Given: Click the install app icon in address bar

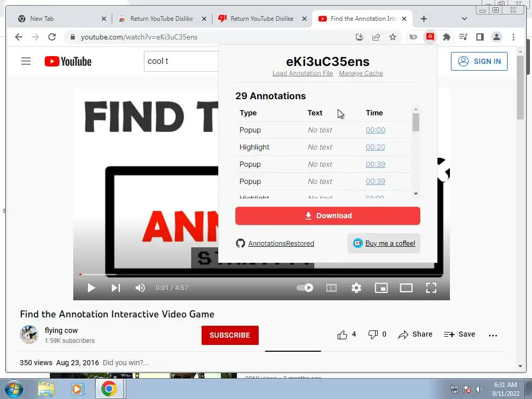Looking at the screenshot, I should [x=360, y=37].
